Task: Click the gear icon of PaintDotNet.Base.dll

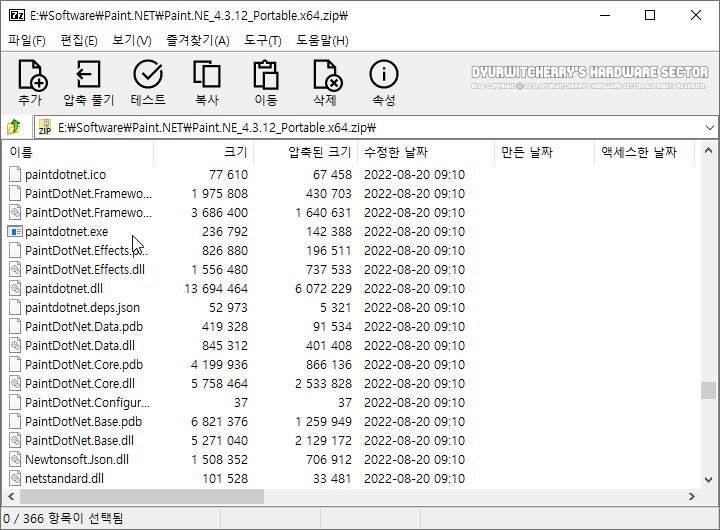Action: click(15, 440)
